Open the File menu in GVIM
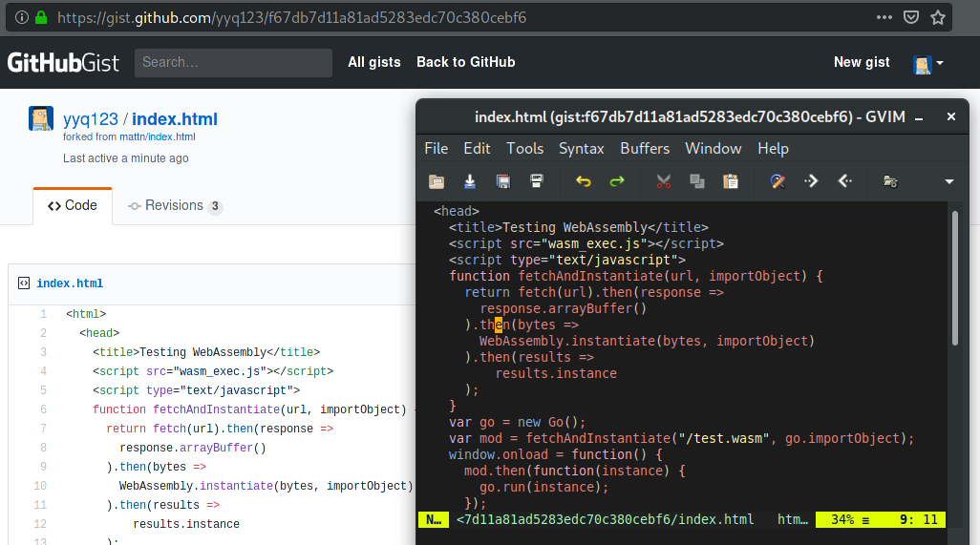Image resolution: width=980 pixels, height=545 pixels. [x=437, y=149]
